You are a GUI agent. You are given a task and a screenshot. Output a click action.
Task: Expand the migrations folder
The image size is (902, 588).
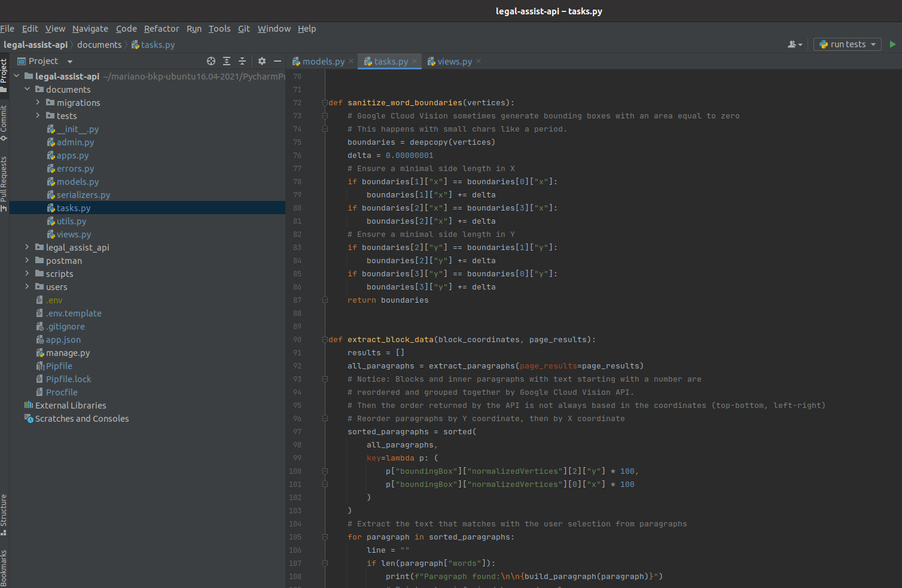[x=38, y=103]
